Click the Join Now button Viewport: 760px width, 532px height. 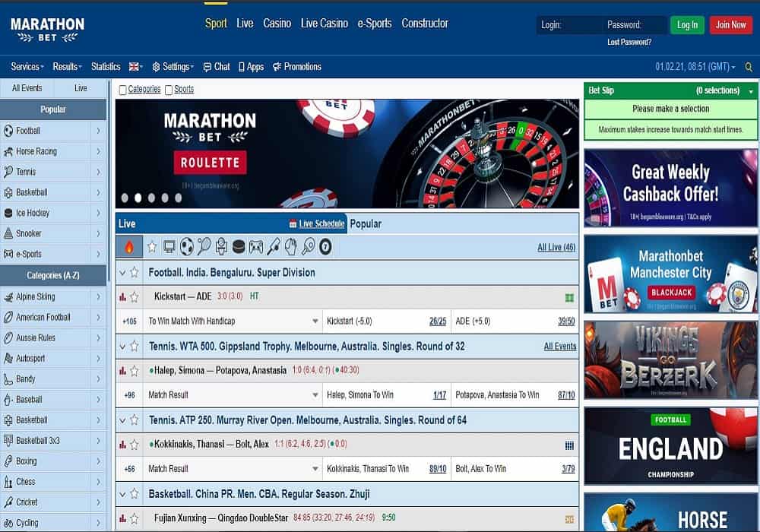(x=731, y=25)
